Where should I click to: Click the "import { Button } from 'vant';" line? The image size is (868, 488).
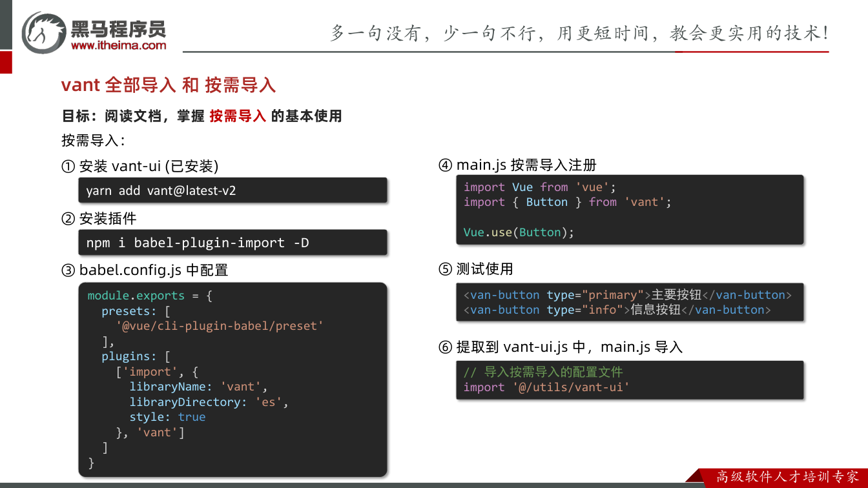tap(568, 202)
